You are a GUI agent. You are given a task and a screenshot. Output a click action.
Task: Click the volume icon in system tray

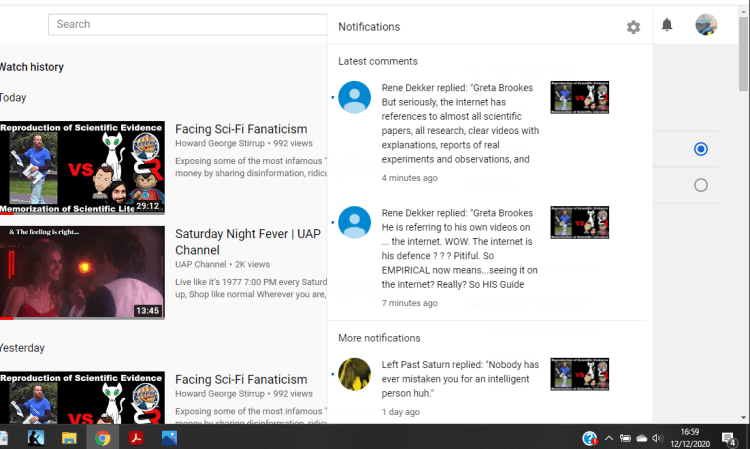coord(657,437)
